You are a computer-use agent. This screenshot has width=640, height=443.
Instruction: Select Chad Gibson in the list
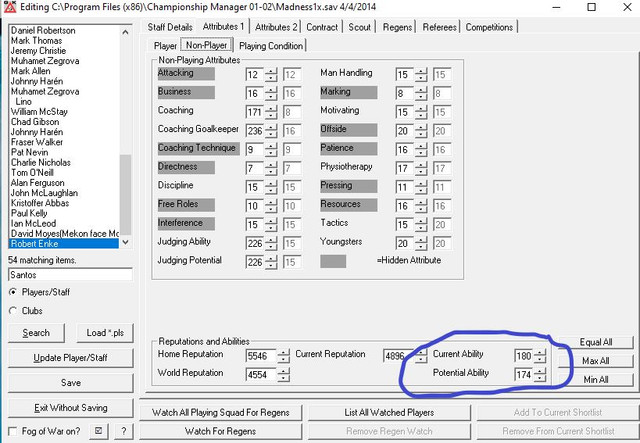(x=35, y=122)
